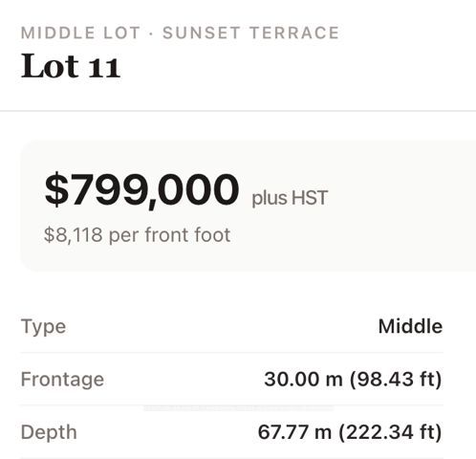Select the 30.00 m frontage measurement
The height and width of the screenshot is (459, 476).
tap(303, 380)
